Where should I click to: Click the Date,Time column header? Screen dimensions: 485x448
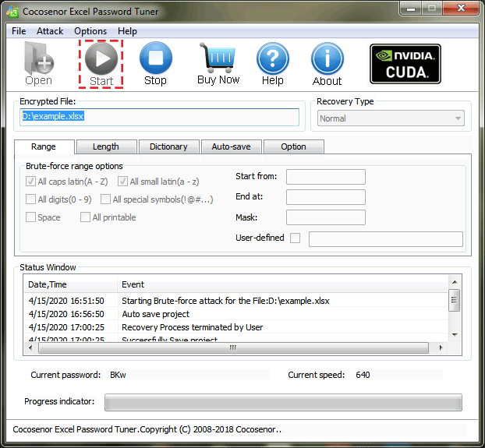click(x=70, y=284)
